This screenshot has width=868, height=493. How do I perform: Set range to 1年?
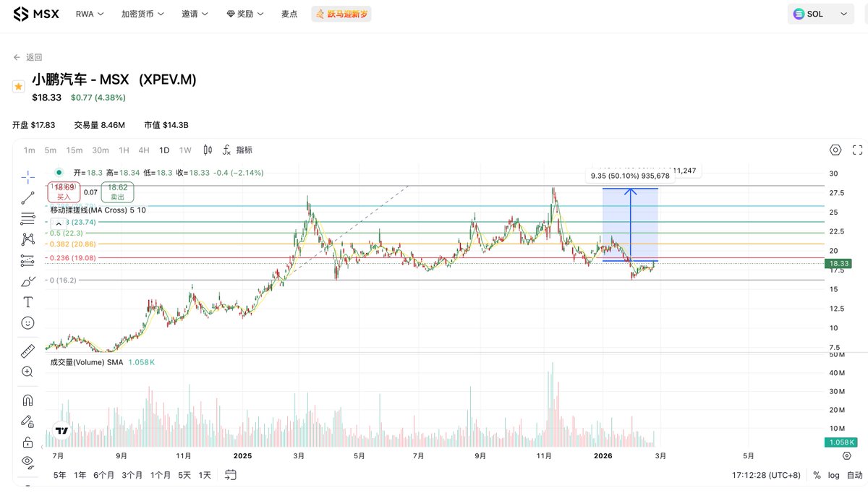[80, 475]
